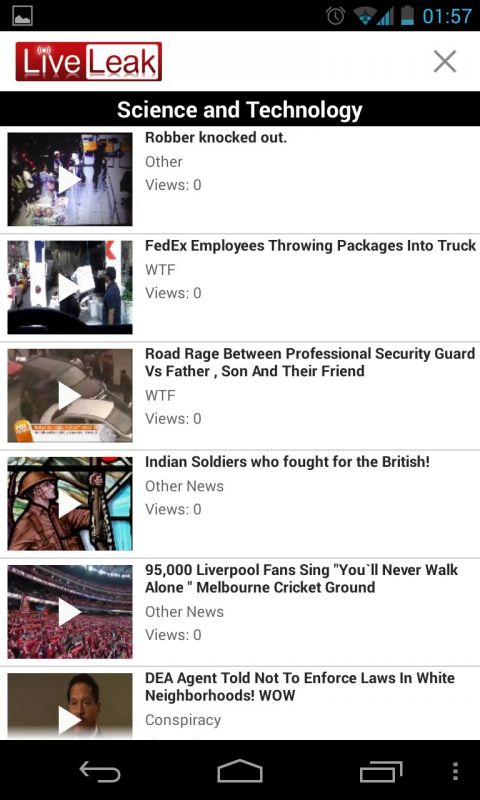480x800 pixels.
Task: Play the DEA Agent video thumbnail
Action: point(70,706)
